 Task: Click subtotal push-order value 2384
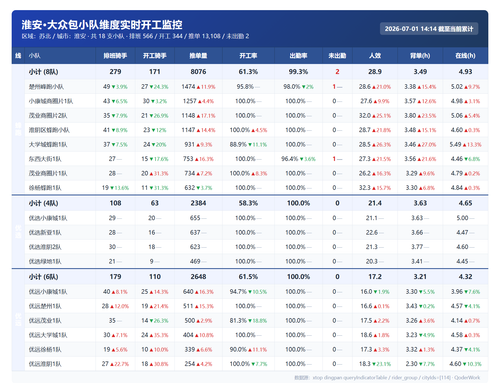pos(198,203)
